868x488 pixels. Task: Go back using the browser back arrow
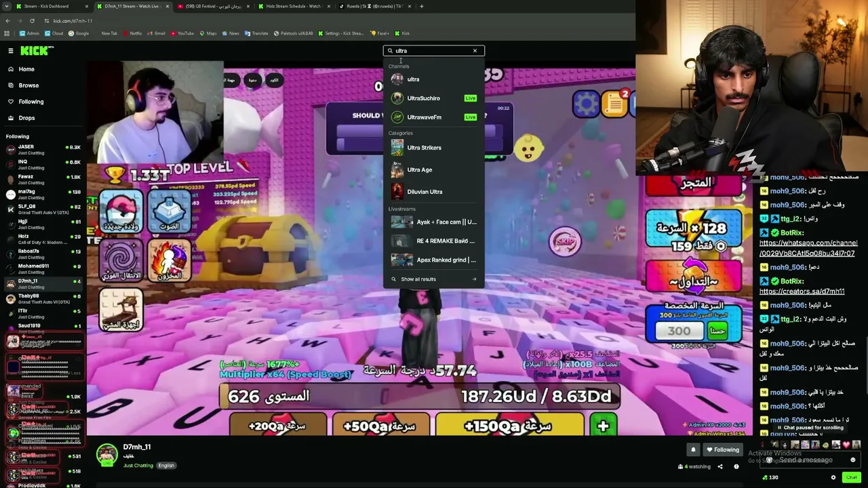7,21
